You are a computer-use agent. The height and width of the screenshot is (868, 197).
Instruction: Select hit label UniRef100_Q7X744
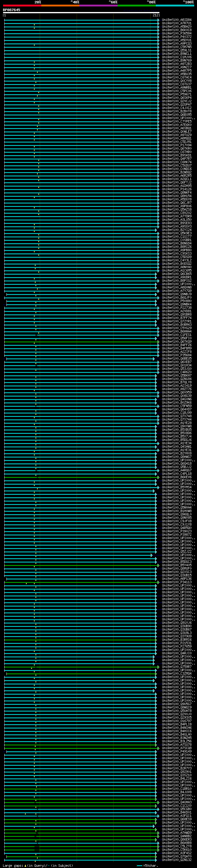177,419
